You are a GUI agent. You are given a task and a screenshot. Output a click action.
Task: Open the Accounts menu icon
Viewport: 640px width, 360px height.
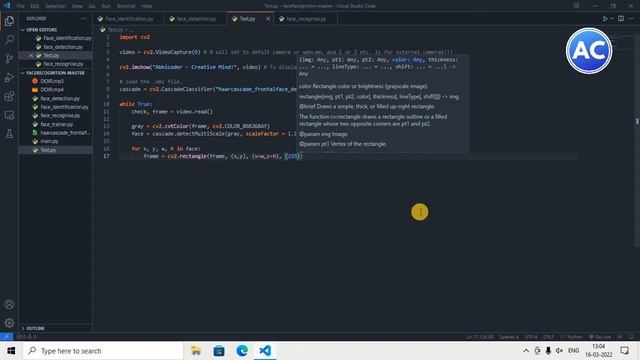(9, 304)
